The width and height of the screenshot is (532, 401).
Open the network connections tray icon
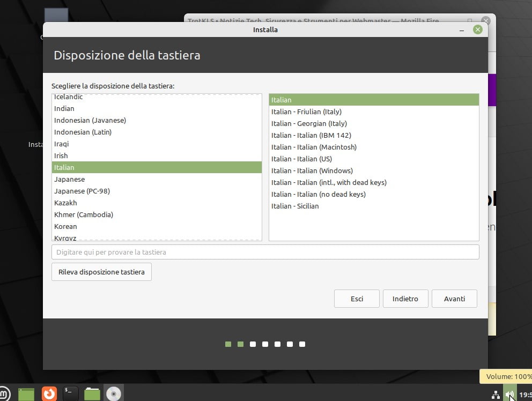496,395
